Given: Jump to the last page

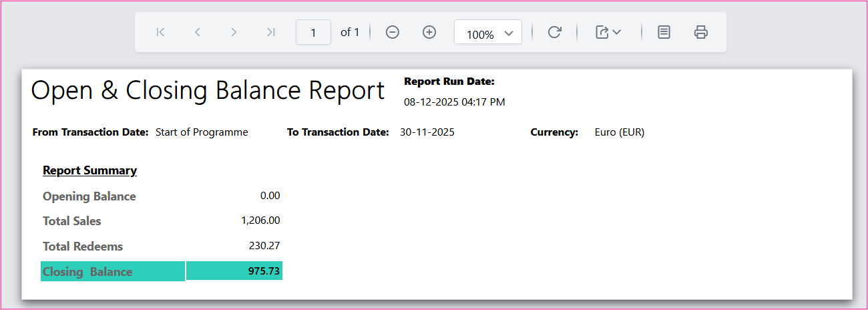Looking at the screenshot, I should coord(270,32).
